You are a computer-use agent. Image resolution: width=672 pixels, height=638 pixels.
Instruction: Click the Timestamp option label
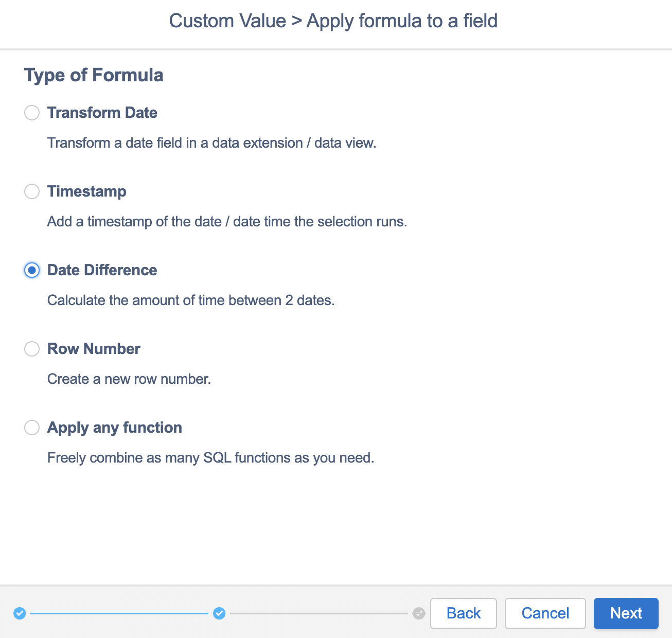click(87, 191)
